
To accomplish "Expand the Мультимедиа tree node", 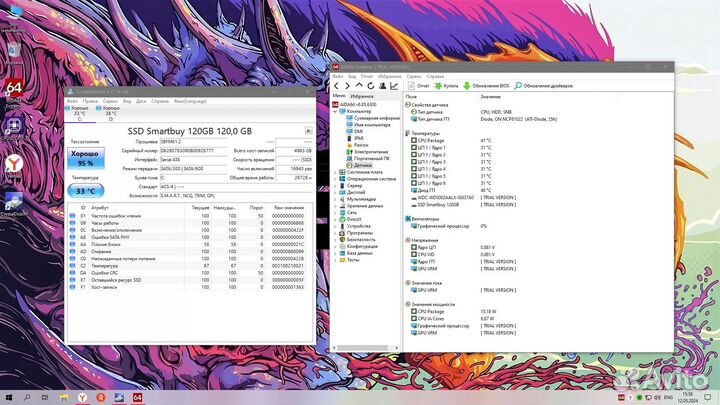I will tap(335, 199).
